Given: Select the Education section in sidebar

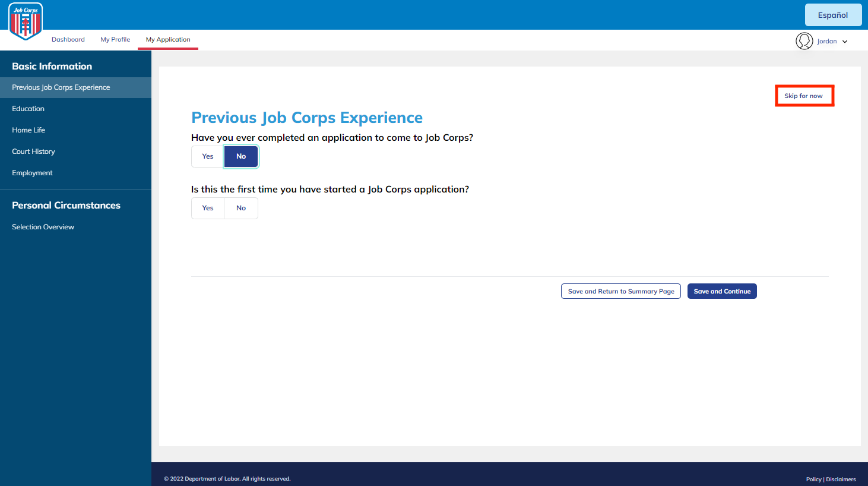Looking at the screenshot, I should (28, 108).
